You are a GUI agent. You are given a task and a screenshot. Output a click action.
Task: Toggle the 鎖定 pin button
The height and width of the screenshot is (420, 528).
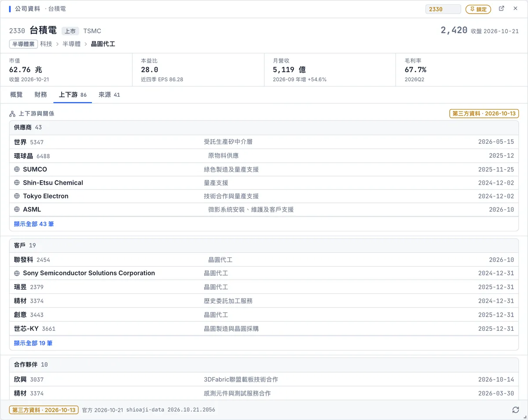tap(478, 9)
